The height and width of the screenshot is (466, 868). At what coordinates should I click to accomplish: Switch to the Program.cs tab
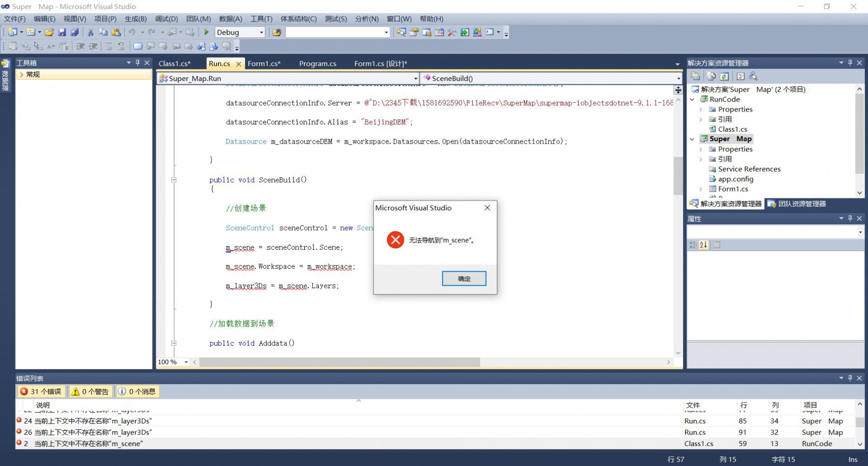[x=318, y=64]
